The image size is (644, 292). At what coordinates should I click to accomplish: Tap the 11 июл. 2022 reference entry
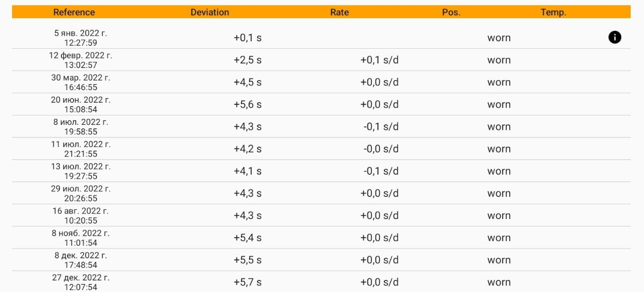coord(80,149)
